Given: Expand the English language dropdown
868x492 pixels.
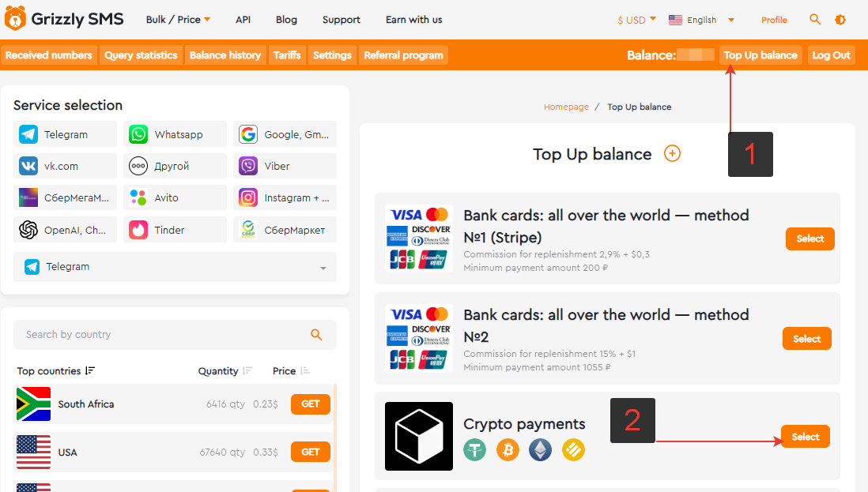Looking at the screenshot, I should [730, 20].
